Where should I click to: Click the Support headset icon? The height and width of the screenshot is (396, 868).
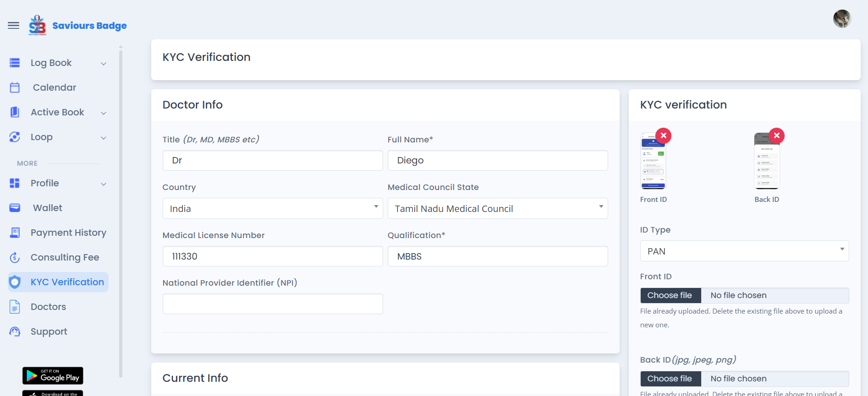point(15,331)
